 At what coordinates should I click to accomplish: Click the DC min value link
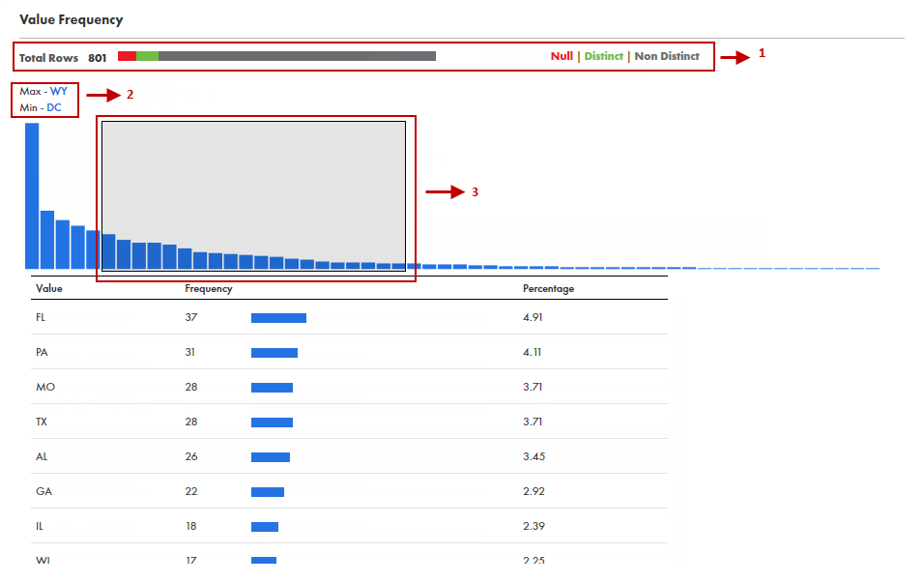pyautogui.click(x=53, y=108)
